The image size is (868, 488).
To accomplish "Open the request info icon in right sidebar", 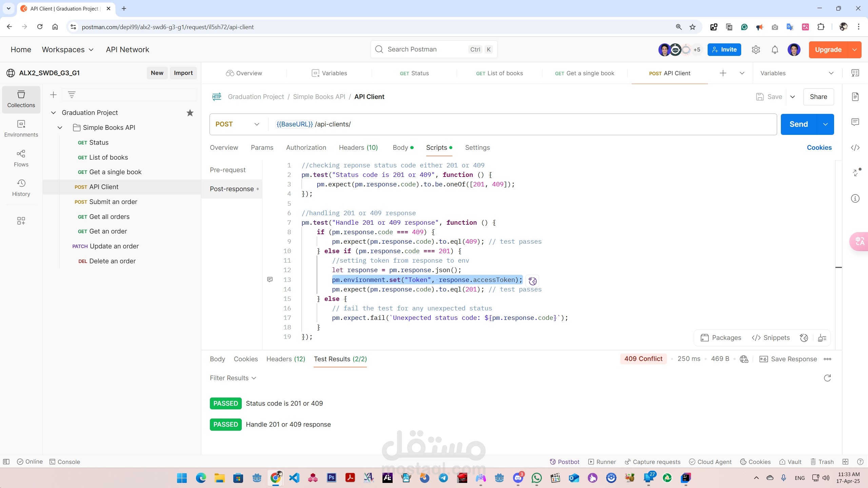I will point(855,198).
